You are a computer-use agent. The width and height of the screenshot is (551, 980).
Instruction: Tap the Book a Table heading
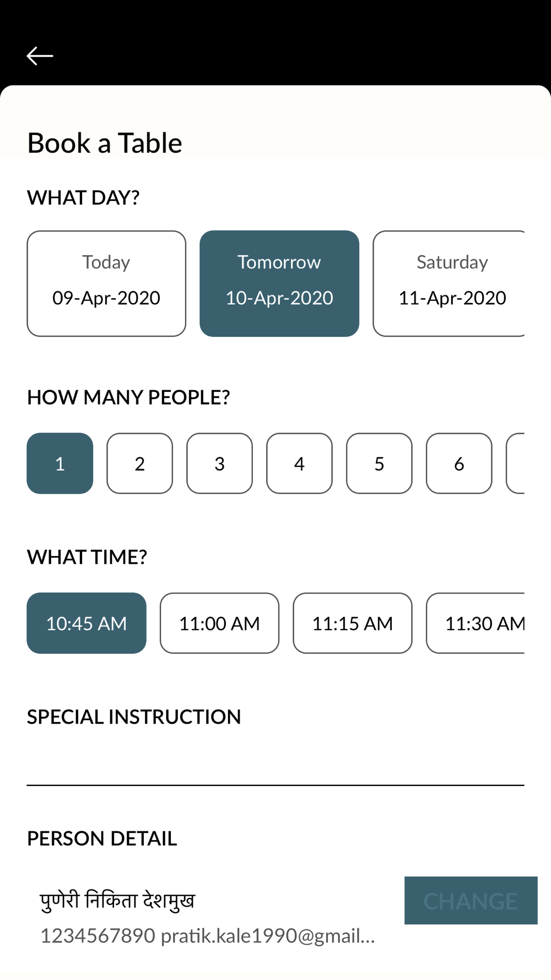(x=105, y=143)
